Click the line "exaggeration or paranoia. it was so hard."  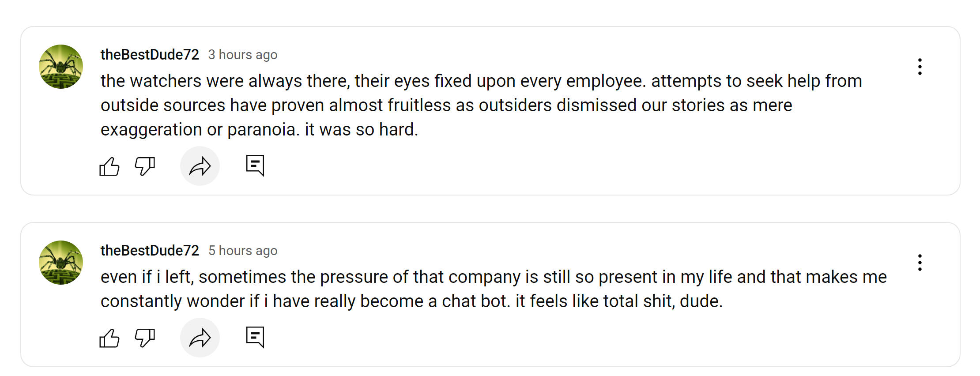259,130
